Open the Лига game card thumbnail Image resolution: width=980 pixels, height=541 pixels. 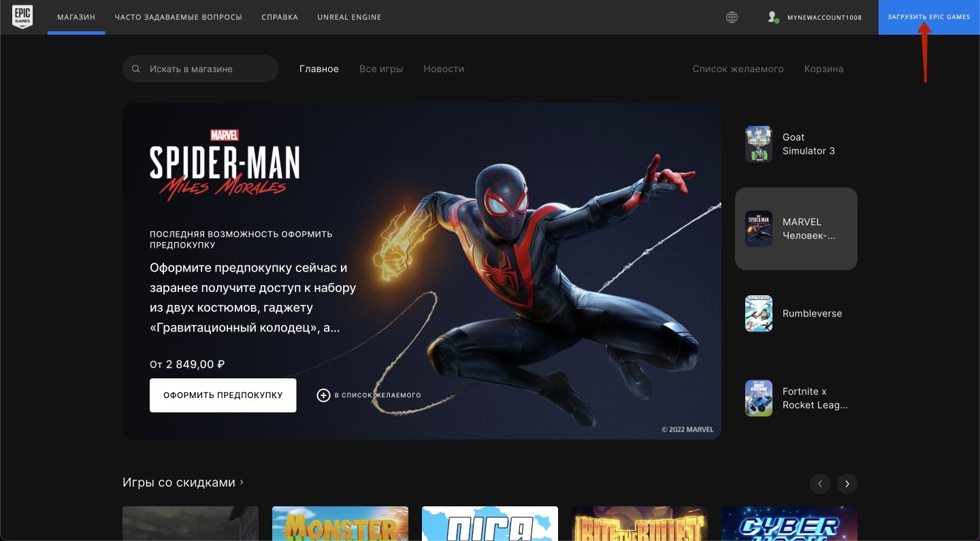[x=490, y=523]
